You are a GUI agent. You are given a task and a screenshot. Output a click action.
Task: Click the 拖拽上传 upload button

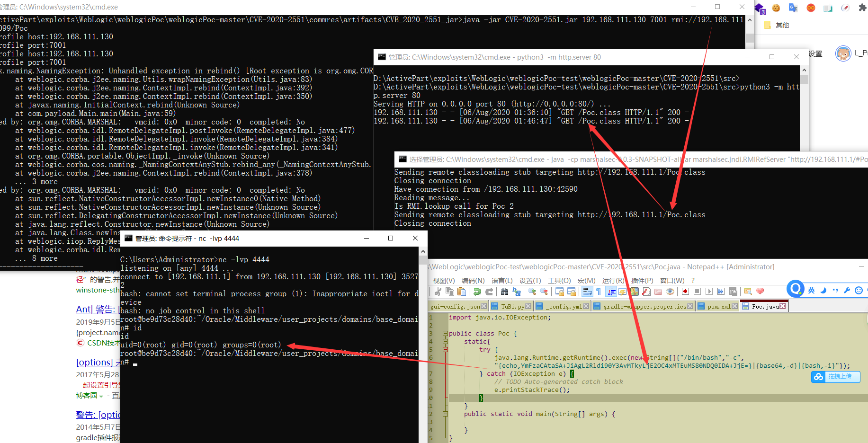tap(836, 377)
